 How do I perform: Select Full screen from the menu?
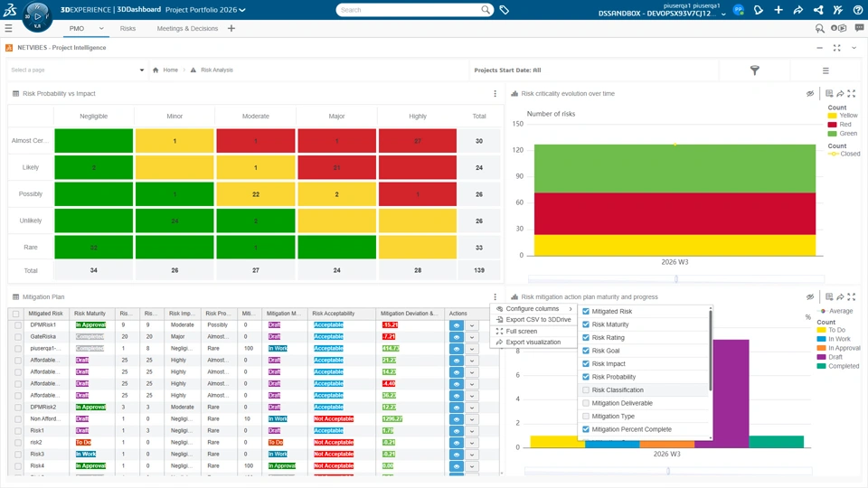534,332
